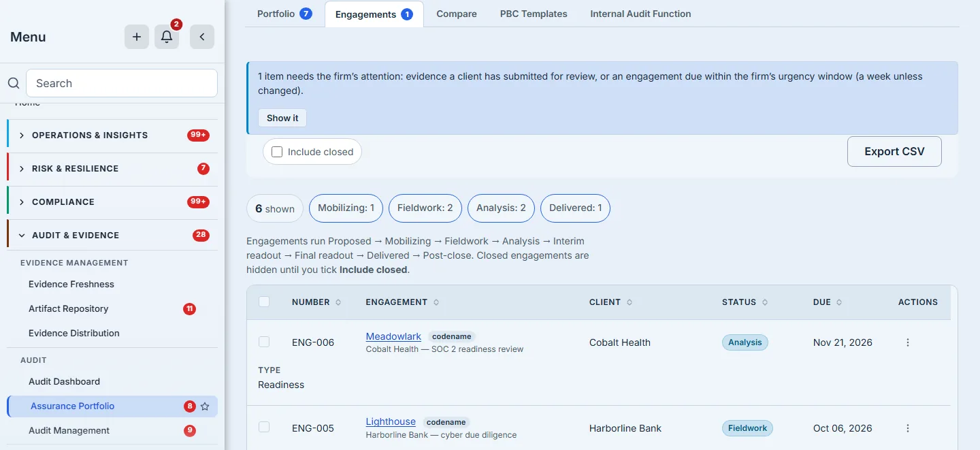Sort by the Number column
The height and width of the screenshot is (450, 980).
click(316, 302)
